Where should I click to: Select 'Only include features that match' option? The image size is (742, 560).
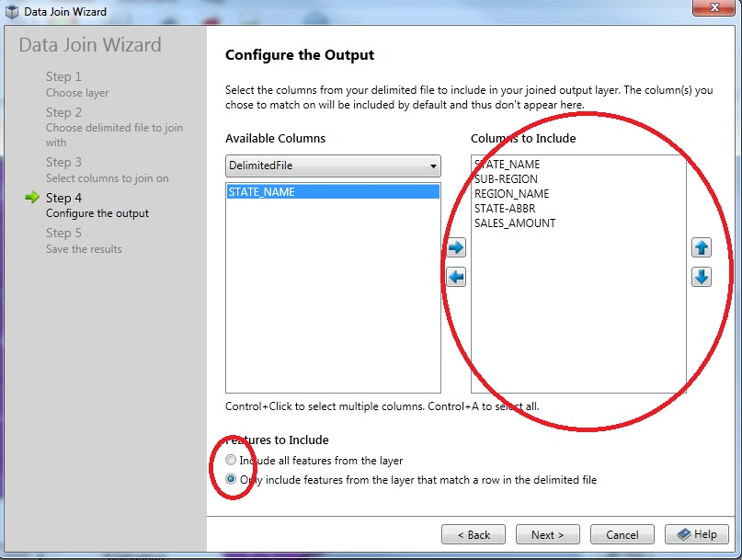pyautogui.click(x=231, y=480)
